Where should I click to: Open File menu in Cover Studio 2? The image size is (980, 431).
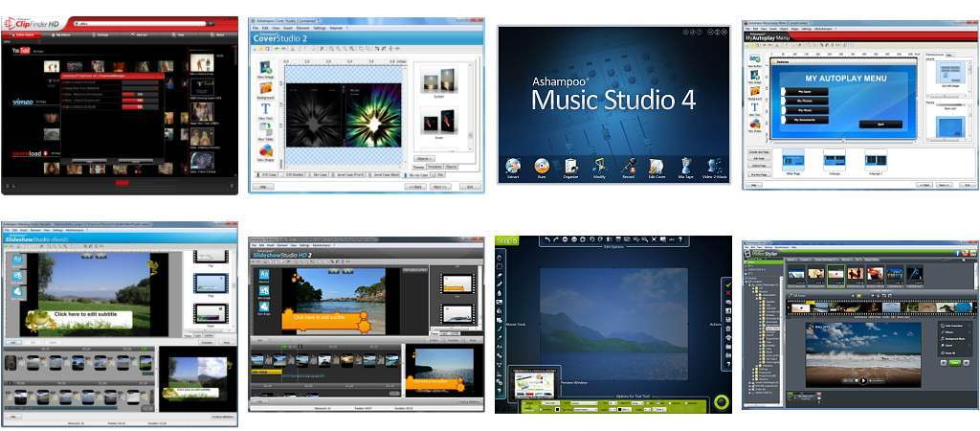(255, 28)
